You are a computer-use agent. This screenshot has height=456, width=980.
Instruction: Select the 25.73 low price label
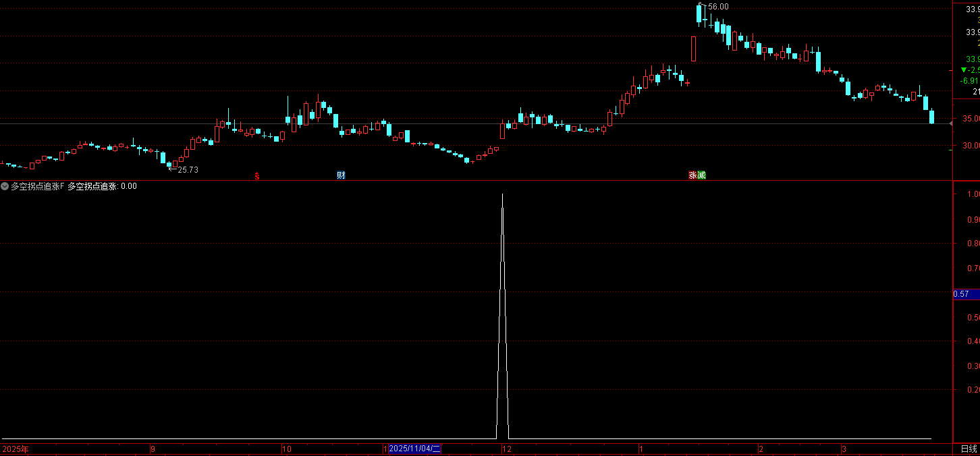(188, 170)
